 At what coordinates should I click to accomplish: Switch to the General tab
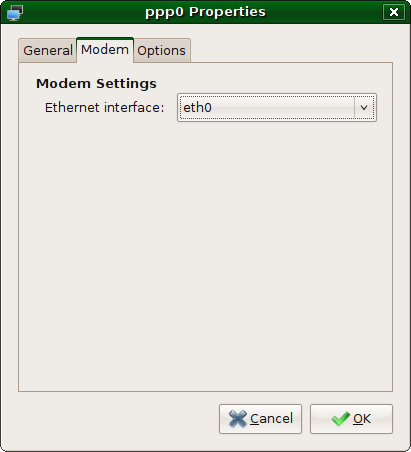pyautogui.click(x=48, y=51)
